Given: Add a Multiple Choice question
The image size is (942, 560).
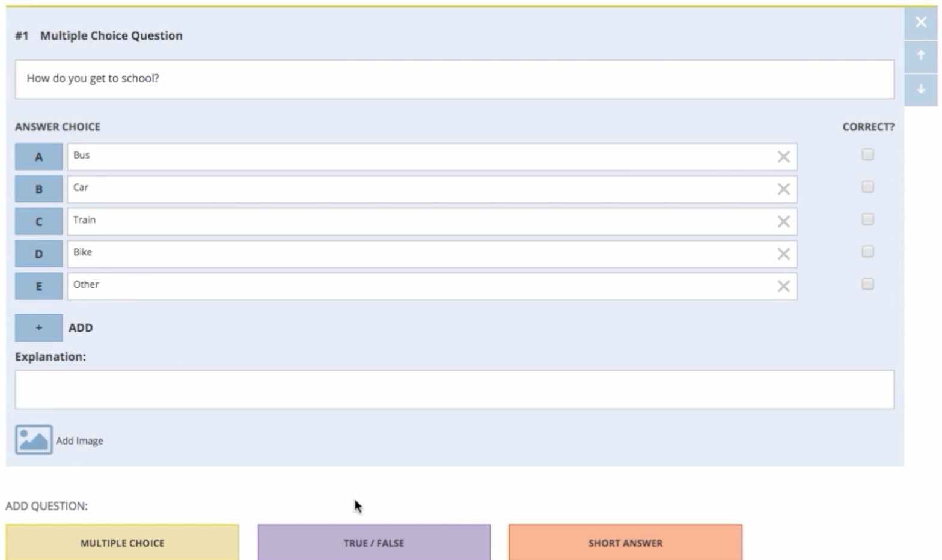Looking at the screenshot, I should tap(122, 543).
